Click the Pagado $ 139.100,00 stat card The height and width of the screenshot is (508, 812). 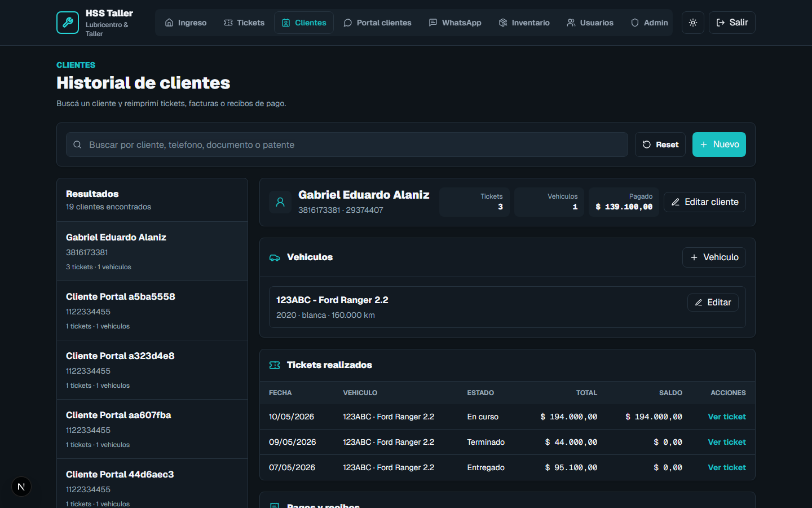click(x=624, y=202)
